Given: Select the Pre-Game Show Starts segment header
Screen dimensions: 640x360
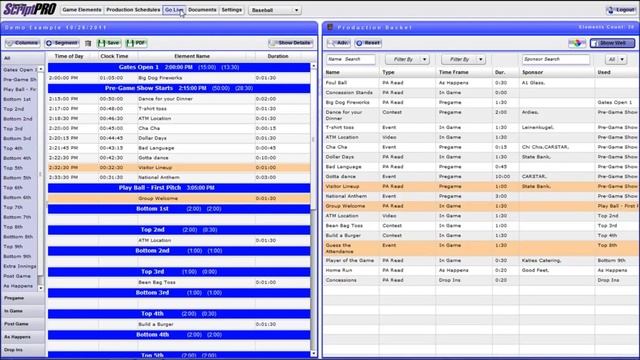Looking at the screenshot, I should click(179, 88).
